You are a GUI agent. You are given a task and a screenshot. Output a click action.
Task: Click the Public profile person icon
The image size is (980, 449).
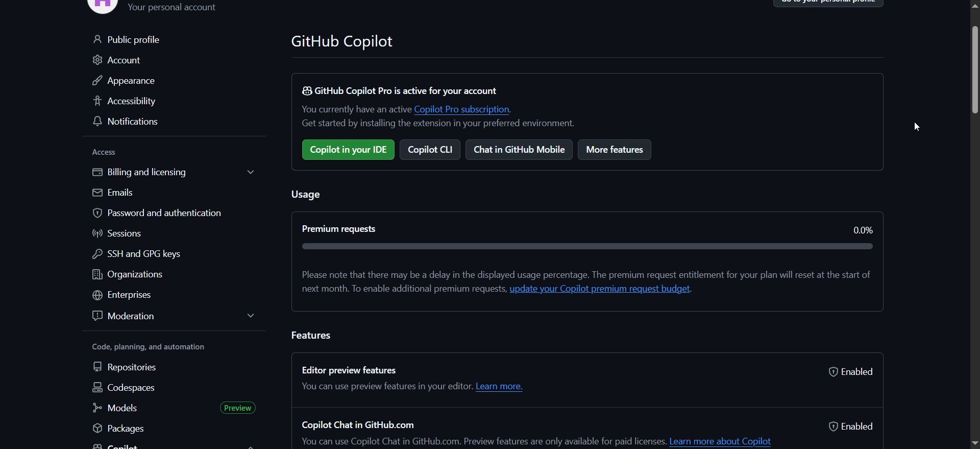[97, 40]
